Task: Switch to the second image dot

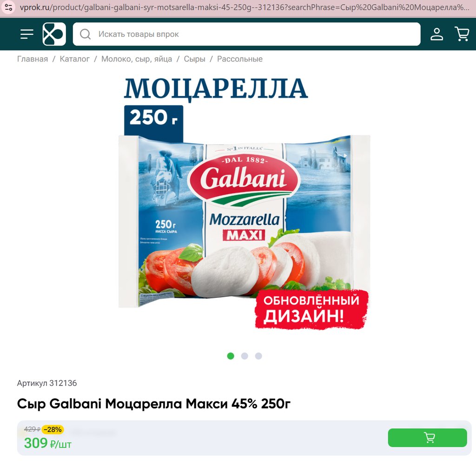Action: point(245,356)
